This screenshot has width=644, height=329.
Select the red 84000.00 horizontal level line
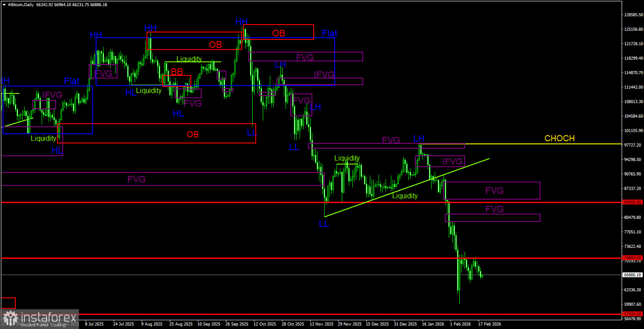point(311,202)
